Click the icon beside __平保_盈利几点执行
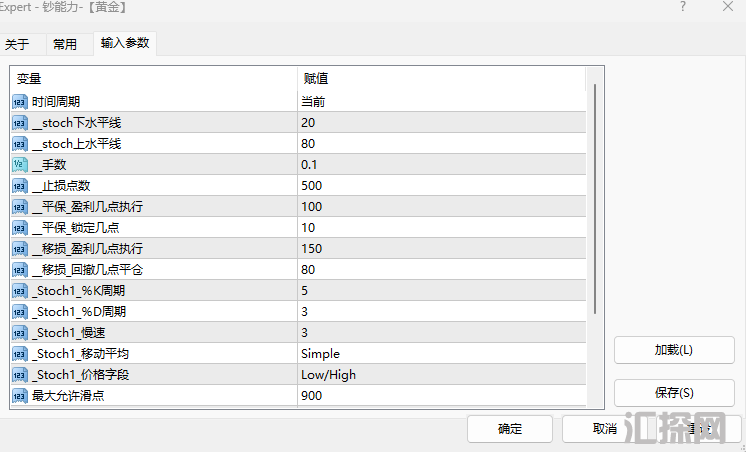 pyautogui.click(x=20, y=206)
